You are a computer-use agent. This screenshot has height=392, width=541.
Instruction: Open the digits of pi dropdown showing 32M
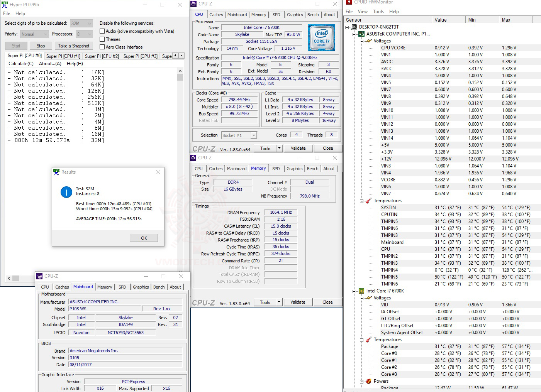[x=81, y=23]
